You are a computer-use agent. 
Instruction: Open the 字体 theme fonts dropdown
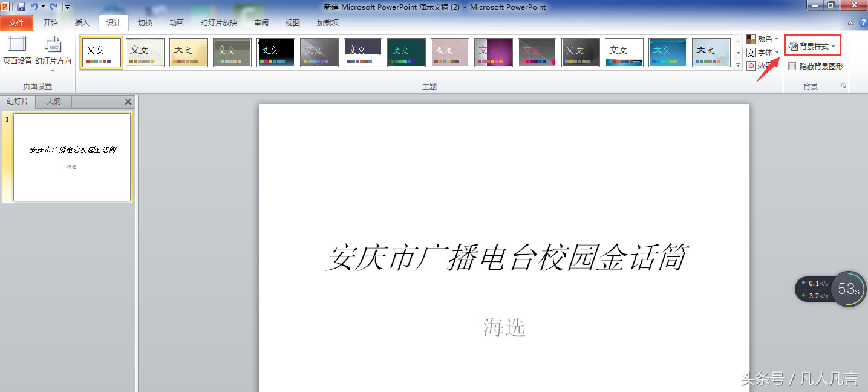(x=763, y=53)
